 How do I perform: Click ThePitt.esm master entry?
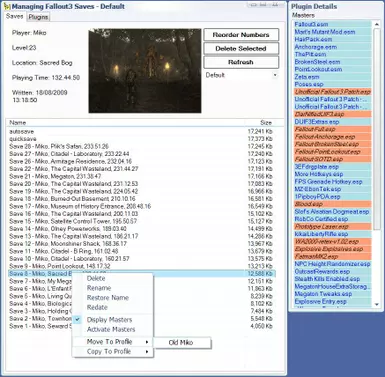pyautogui.click(x=332, y=54)
